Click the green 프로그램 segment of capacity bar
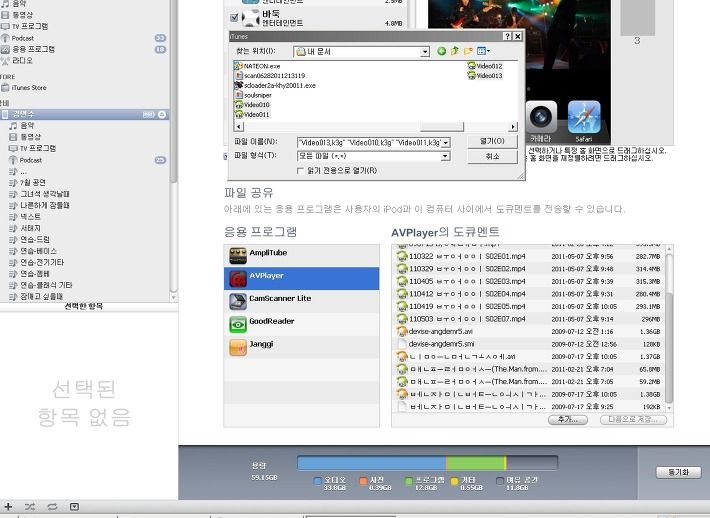 click(x=475, y=463)
